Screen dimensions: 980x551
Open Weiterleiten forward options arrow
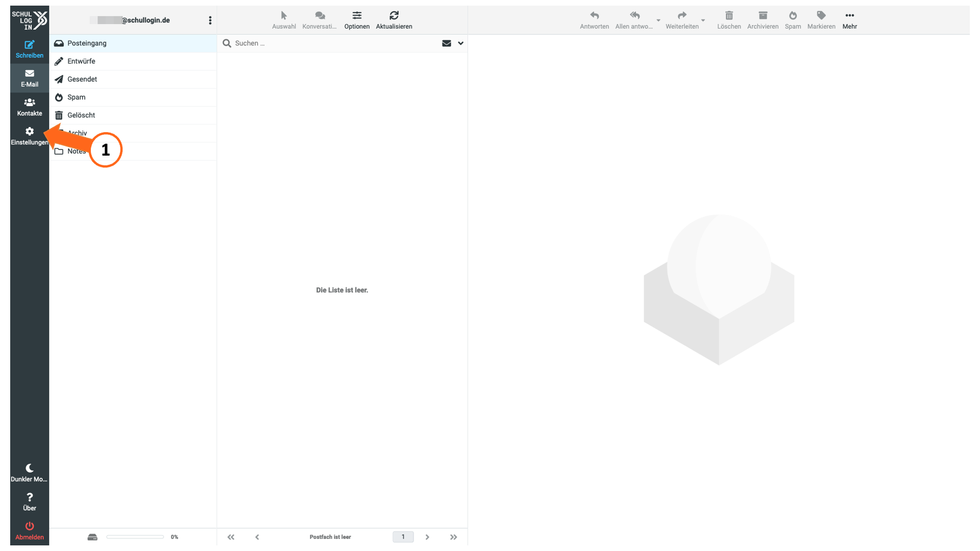[703, 20]
